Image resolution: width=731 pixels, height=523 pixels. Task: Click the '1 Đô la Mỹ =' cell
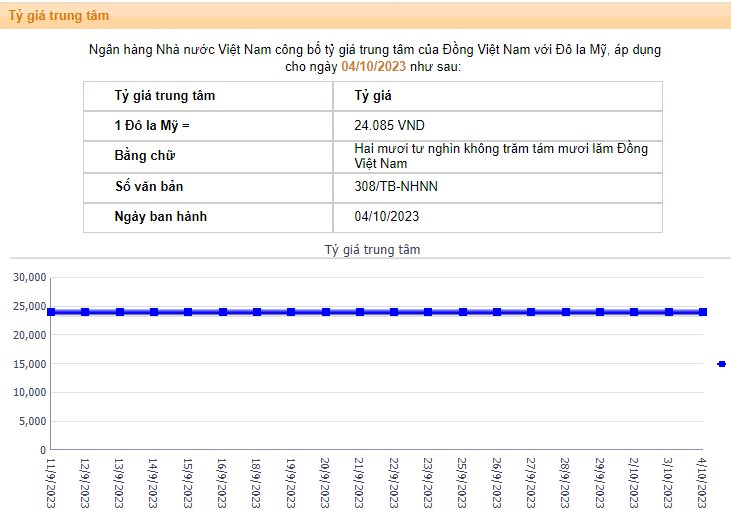point(208,126)
